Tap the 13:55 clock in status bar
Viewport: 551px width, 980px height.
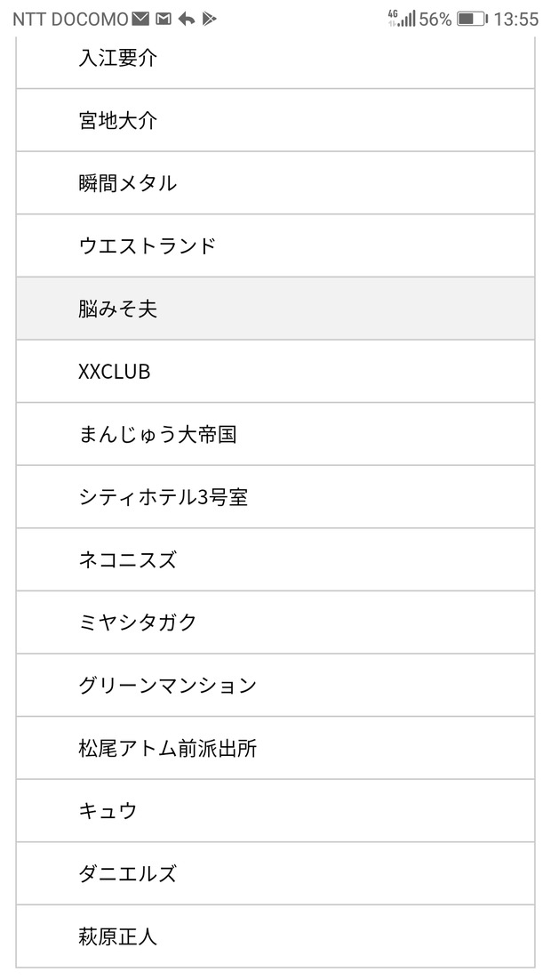coord(516,20)
